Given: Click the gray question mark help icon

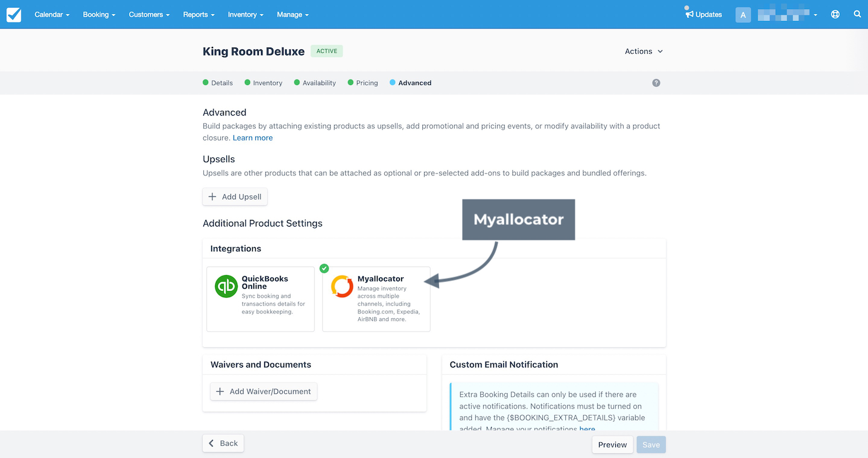Looking at the screenshot, I should coord(656,83).
